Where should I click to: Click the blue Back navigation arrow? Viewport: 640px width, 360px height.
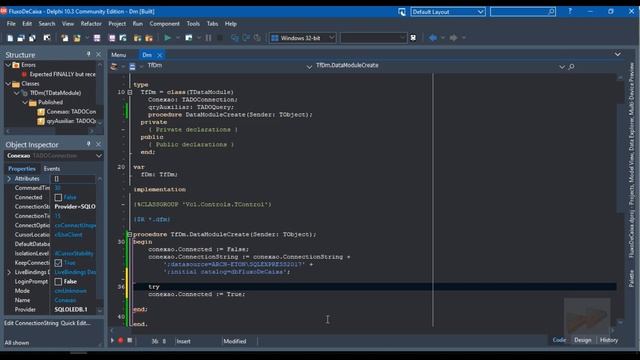(x=433, y=38)
